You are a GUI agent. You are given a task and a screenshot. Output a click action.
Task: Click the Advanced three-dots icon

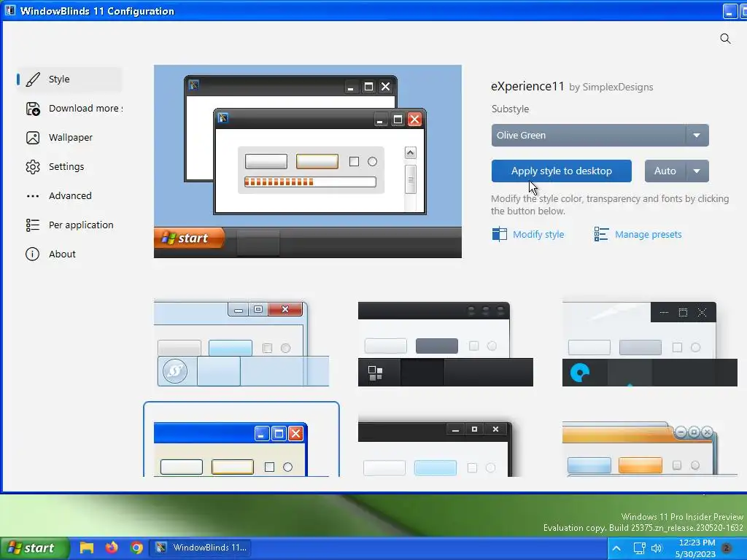point(32,195)
